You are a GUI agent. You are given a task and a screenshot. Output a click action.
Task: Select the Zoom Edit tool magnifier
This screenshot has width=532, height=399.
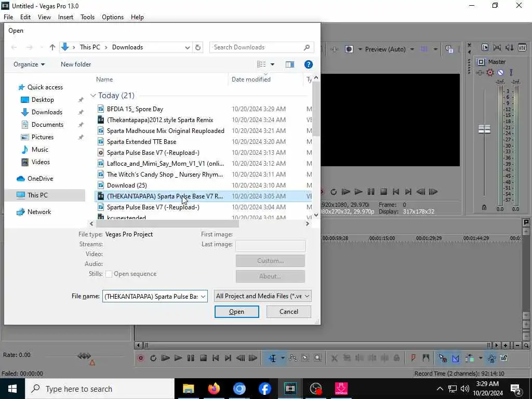(x=317, y=358)
